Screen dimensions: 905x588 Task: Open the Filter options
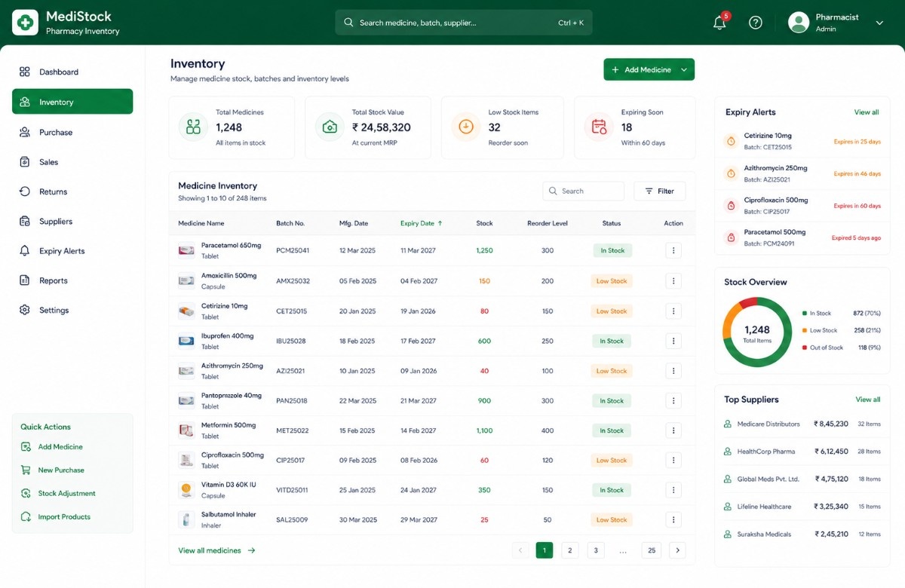(660, 191)
